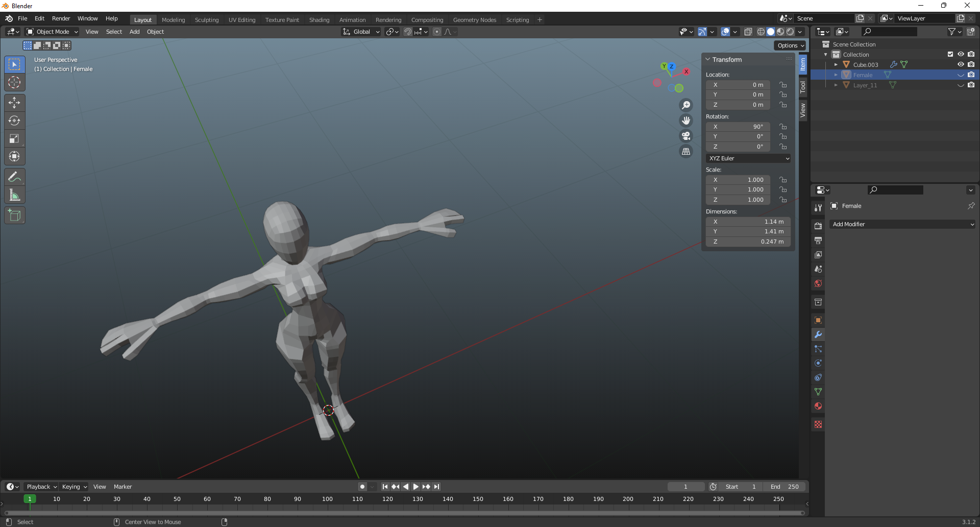Open the Texture properties checker tab
Screen dimensions: 980x527
pos(818,424)
